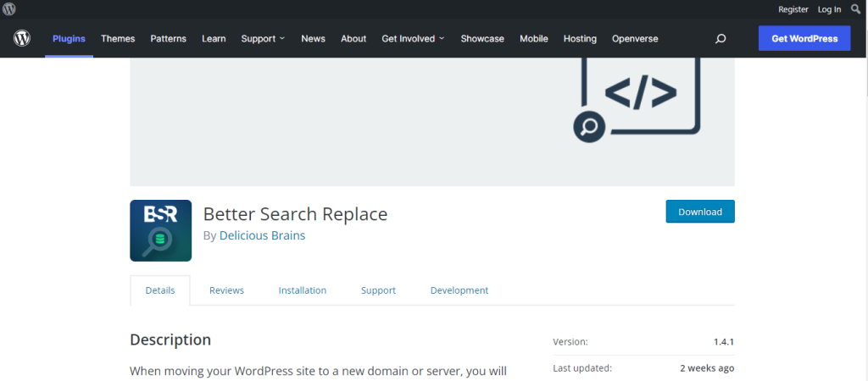868x381 pixels.
Task: Open the Delicious Brains author link
Action: coord(263,235)
